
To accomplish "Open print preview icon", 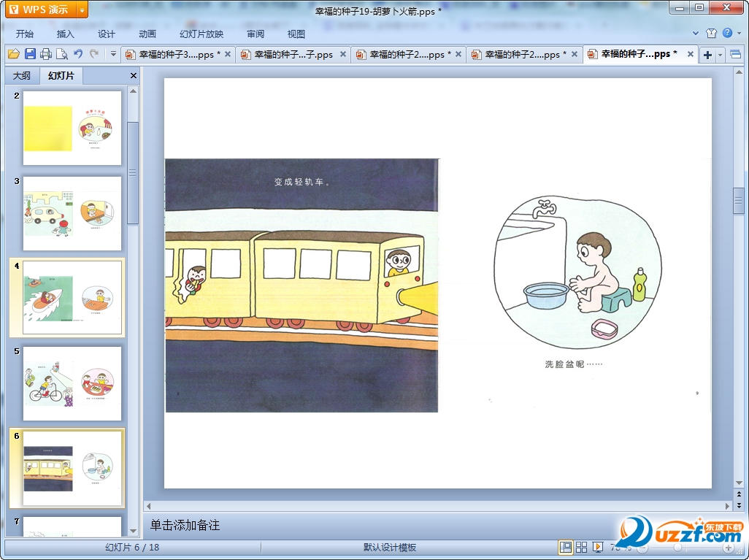I will tap(61, 54).
